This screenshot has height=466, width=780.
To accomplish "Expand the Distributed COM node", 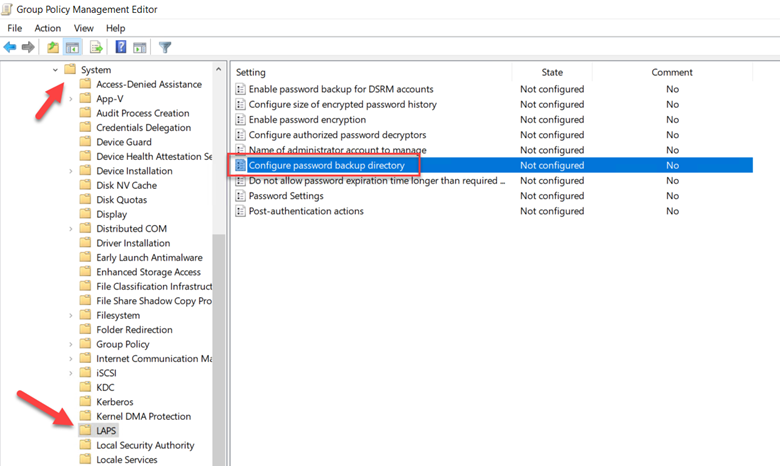I will [x=71, y=228].
